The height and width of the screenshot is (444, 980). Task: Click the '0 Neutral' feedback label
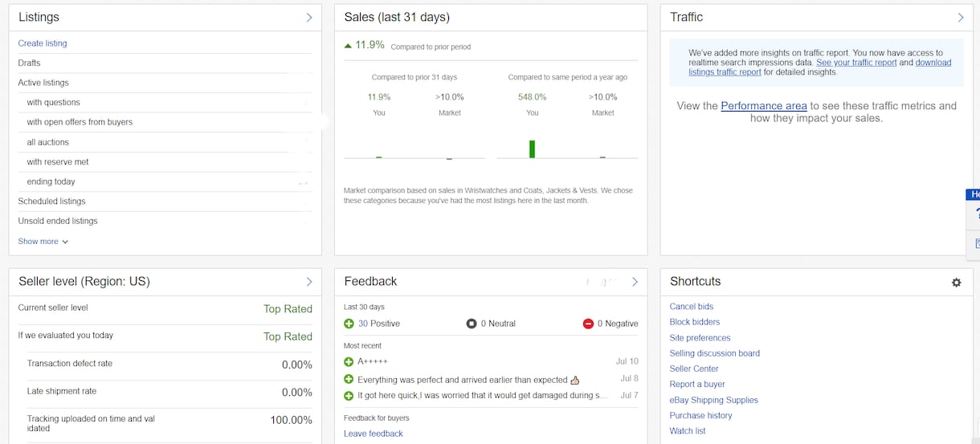click(x=498, y=324)
